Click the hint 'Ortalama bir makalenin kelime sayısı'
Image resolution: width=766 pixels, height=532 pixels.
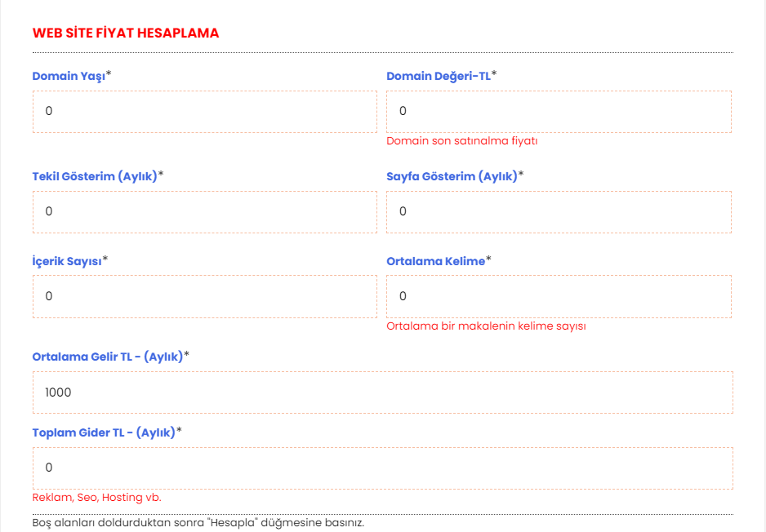tap(486, 326)
